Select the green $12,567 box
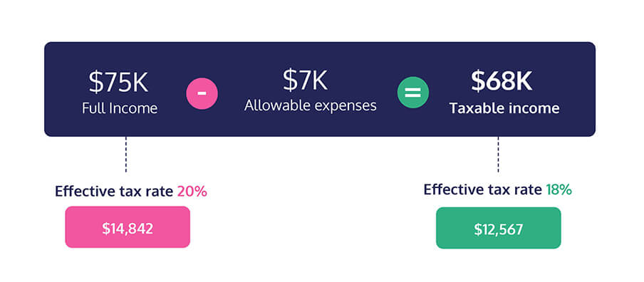 coord(498,228)
